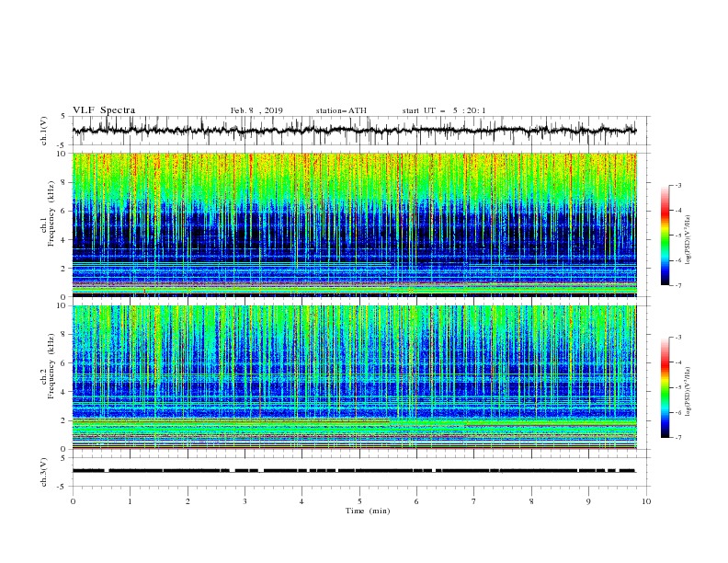Screen dimensions: 728x563
Task: Click the ch.1 Frequency (kHz) axis label
Action: click(x=48, y=212)
